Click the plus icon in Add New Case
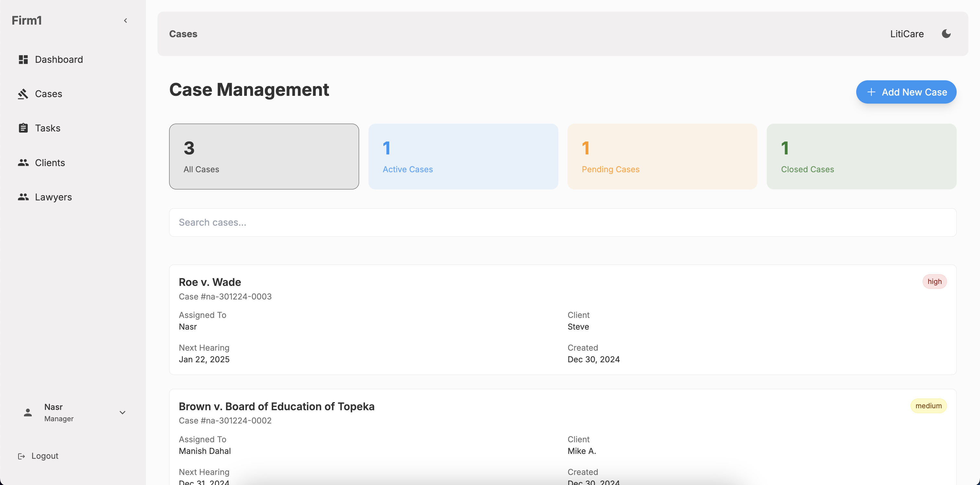 click(x=871, y=92)
